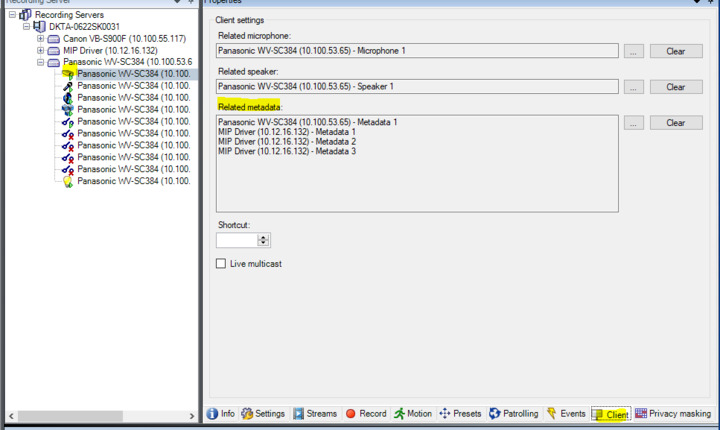Open the Patrolling tab
Viewport: 720px width, 430px height.
pyautogui.click(x=514, y=414)
